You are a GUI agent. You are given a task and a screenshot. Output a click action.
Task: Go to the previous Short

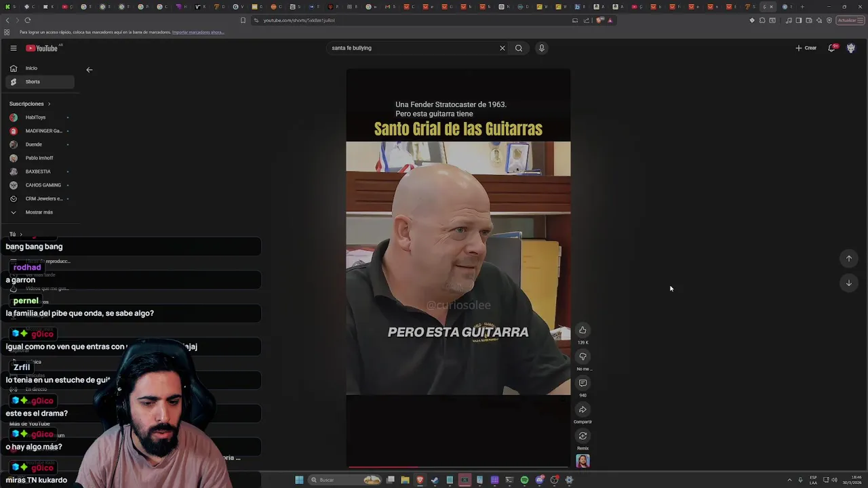[x=849, y=258]
